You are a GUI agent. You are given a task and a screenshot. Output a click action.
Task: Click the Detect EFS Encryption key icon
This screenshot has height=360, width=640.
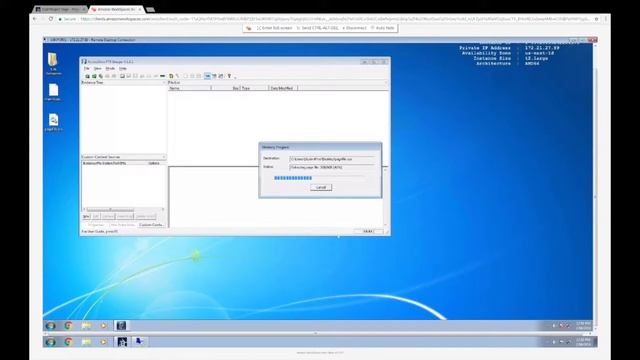(x=177, y=76)
